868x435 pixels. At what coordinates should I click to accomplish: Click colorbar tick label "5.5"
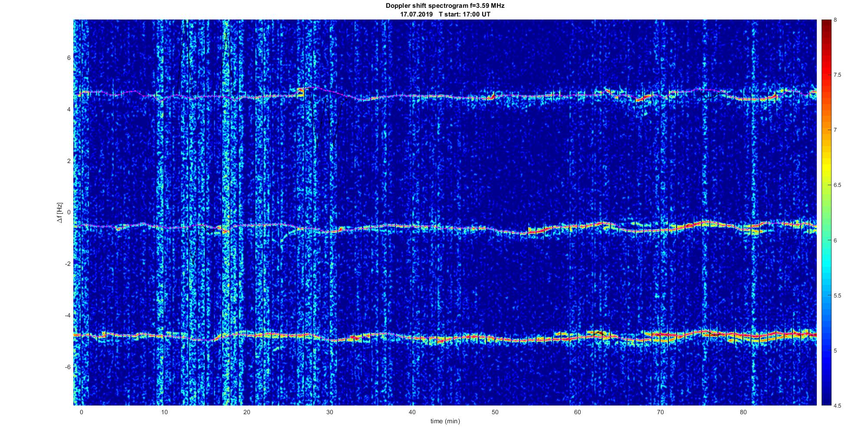click(837, 296)
